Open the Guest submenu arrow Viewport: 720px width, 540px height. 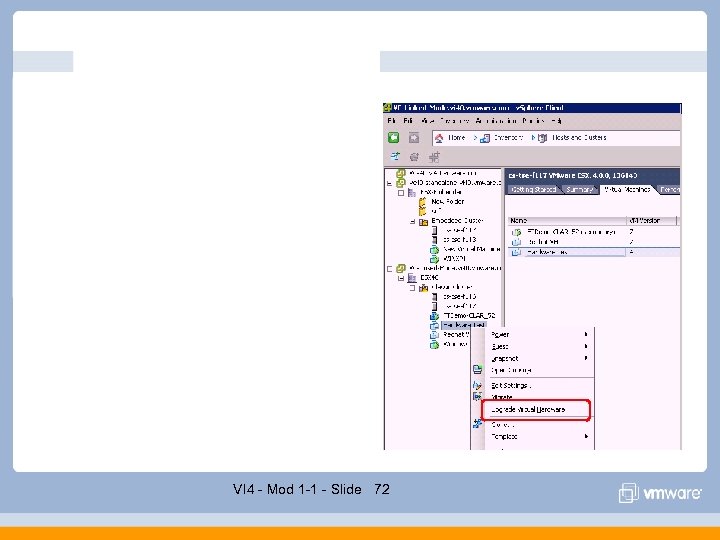586,346
